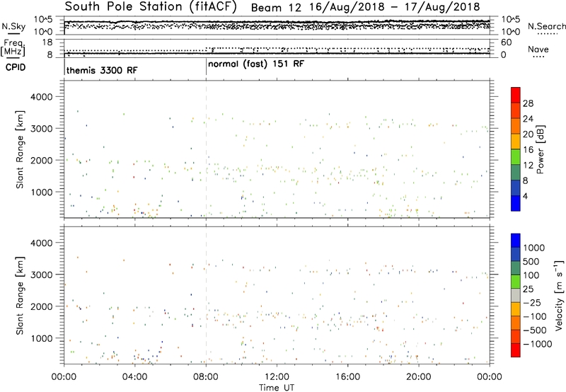Click the '08:00' time tick label
This screenshot has height=392, width=566.
coord(206,377)
